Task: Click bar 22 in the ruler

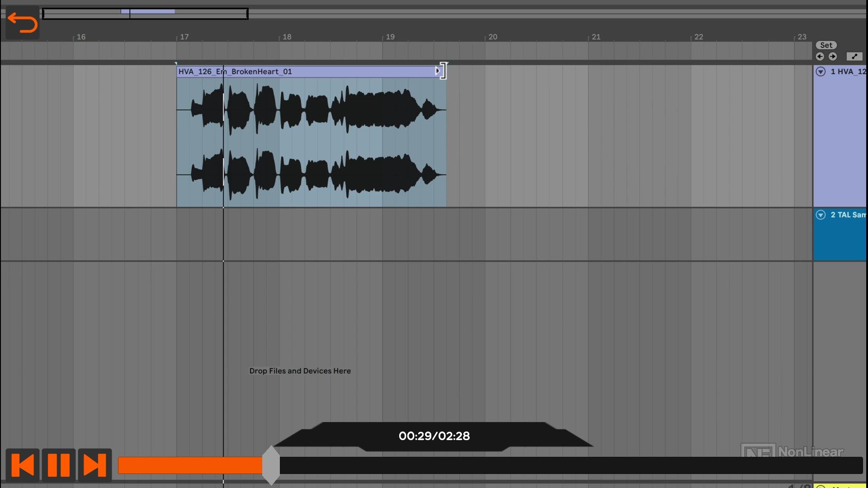Action: (698, 37)
